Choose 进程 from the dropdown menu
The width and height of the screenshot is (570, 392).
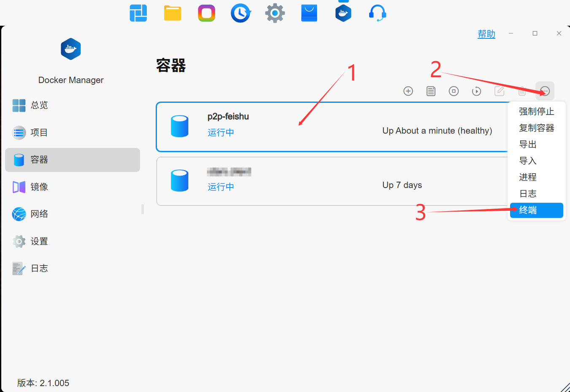(536, 177)
